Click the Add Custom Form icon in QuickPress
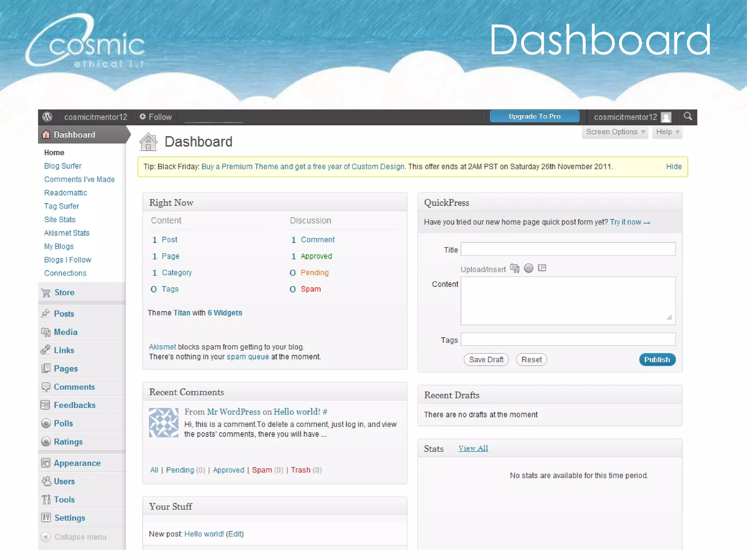747x560 pixels. [x=542, y=268]
